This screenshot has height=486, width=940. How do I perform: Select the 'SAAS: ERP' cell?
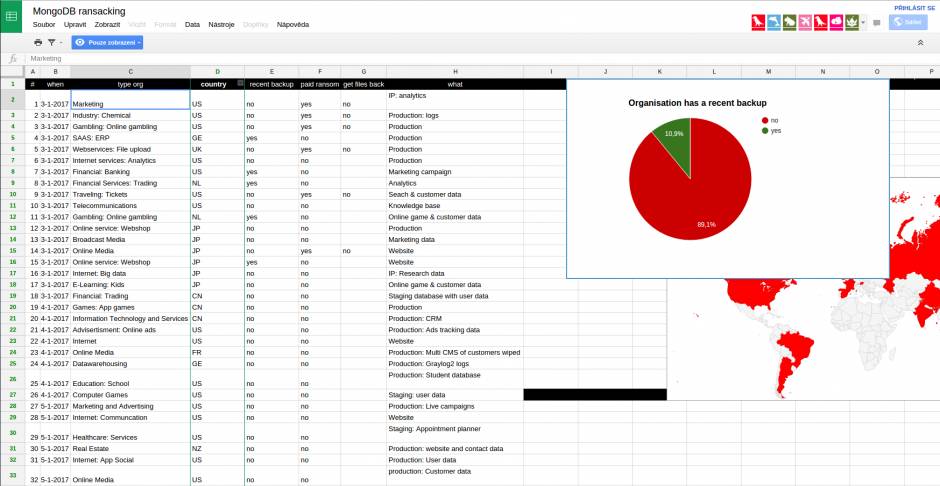[131, 138]
